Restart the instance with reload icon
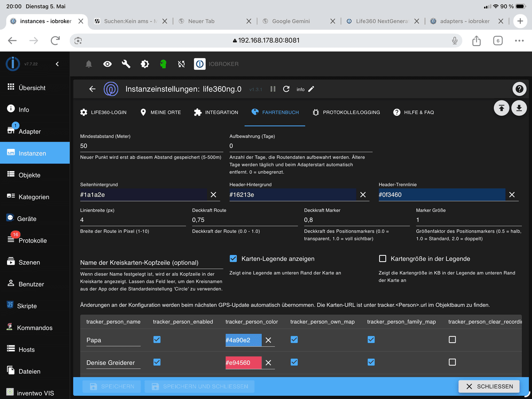532x399 pixels. point(286,89)
